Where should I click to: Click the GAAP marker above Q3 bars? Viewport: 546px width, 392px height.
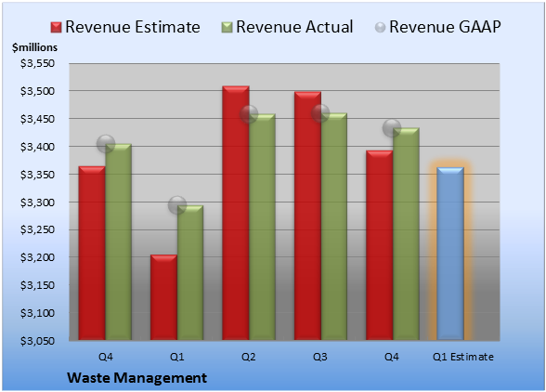pos(320,113)
